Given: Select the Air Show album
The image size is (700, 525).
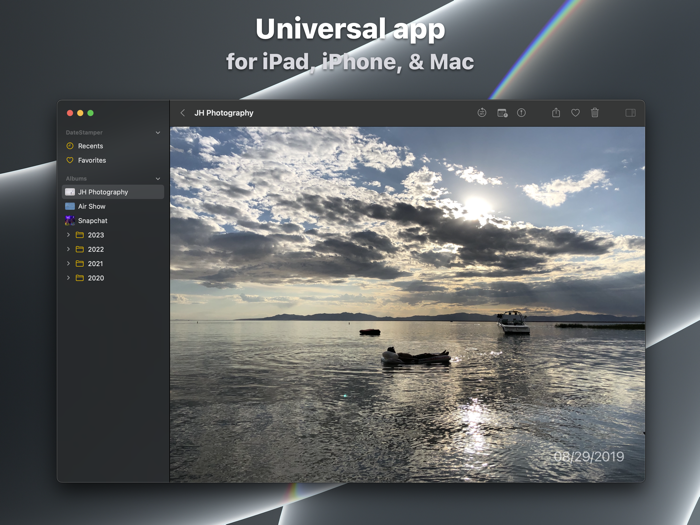Looking at the screenshot, I should pos(113,206).
